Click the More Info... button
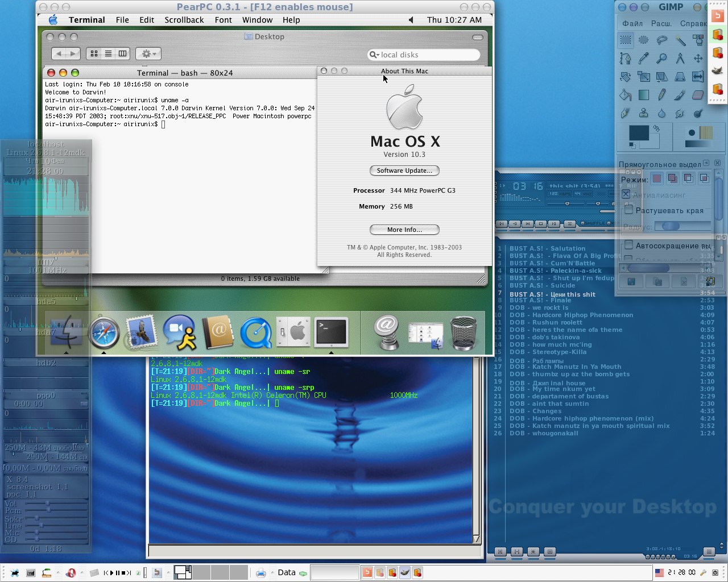The height and width of the screenshot is (582, 728). 404,230
